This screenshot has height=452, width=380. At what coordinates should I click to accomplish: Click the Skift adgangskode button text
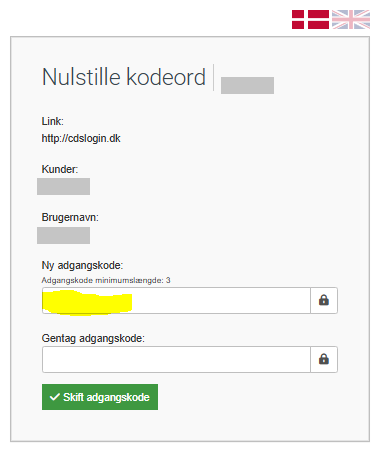click(106, 397)
